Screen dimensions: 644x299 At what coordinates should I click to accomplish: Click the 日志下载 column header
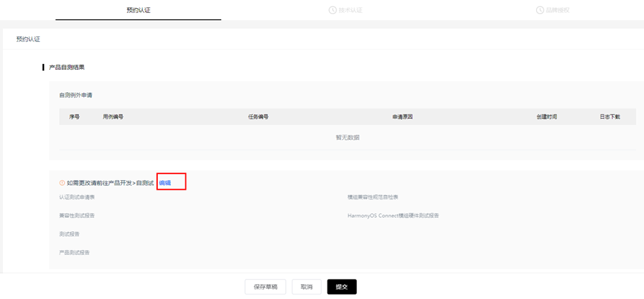click(x=610, y=117)
